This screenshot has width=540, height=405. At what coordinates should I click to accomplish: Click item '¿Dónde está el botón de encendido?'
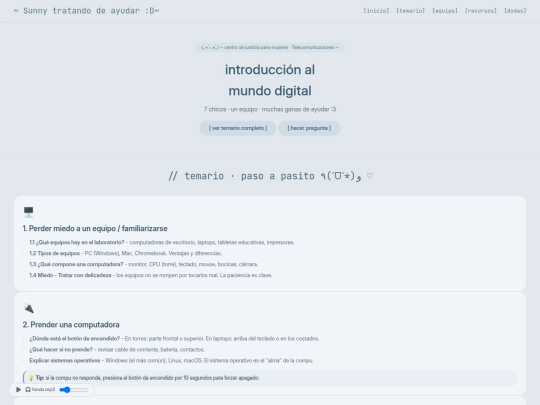(174, 339)
